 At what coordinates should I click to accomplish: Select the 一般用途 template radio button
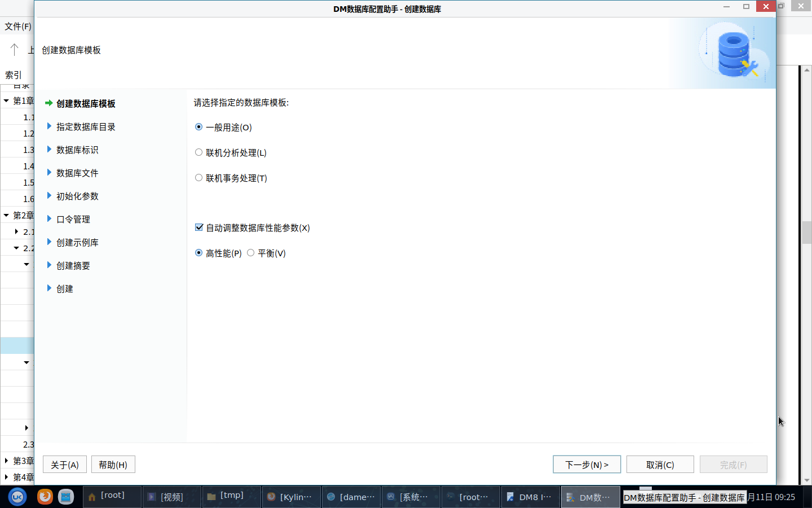198,127
